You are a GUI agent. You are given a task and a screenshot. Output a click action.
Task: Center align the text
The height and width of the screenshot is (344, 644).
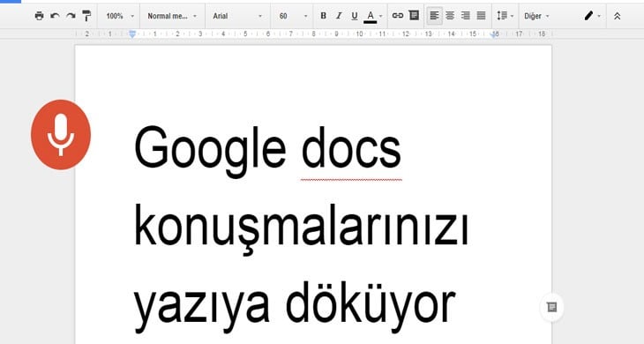coord(450,16)
